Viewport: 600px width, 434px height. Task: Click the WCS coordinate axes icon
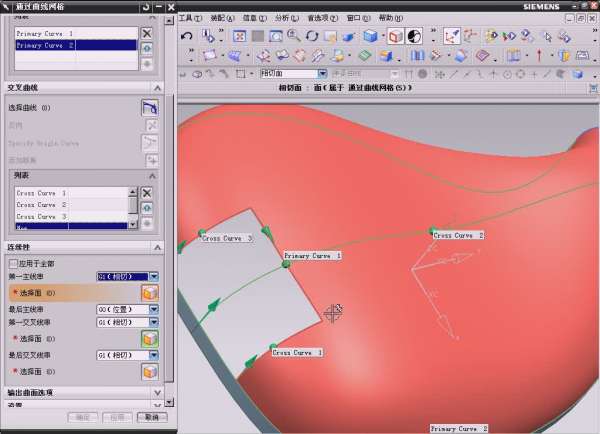[x=452, y=36]
